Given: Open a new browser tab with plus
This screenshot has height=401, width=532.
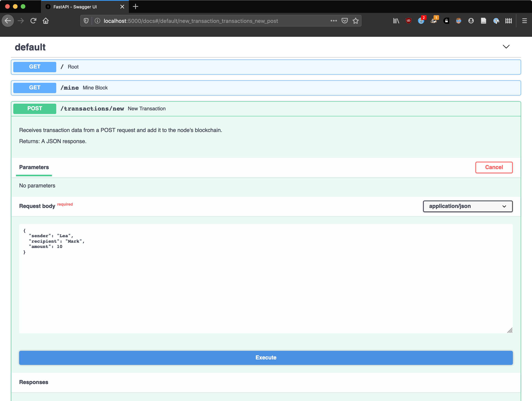Looking at the screenshot, I should (x=135, y=6).
